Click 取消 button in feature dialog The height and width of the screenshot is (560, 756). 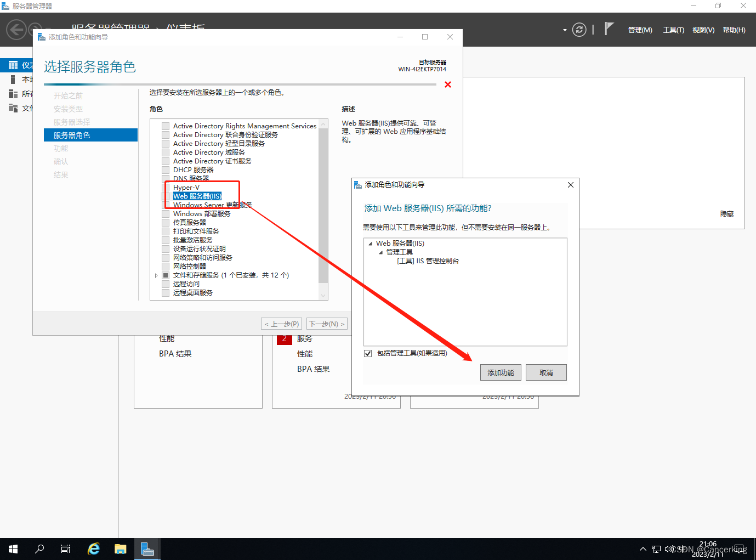point(546,372)
